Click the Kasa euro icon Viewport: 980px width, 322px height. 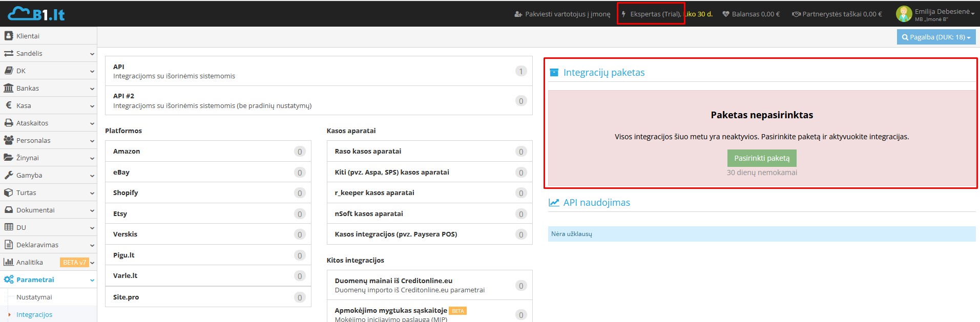tap(8, 105)
